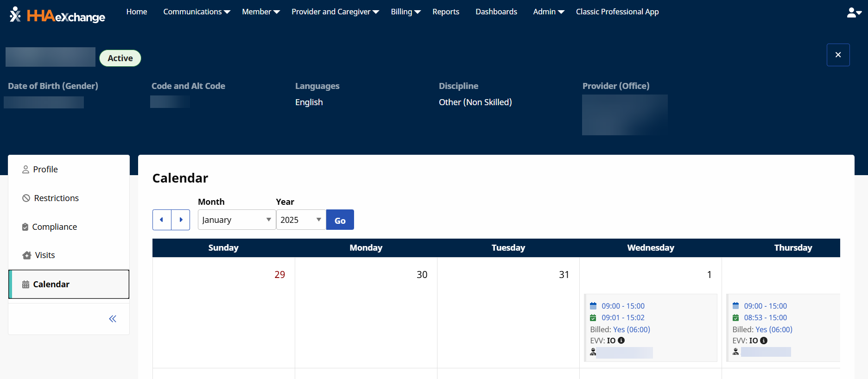
Task: Open the user account menu icon
Action: click(854, 13)
